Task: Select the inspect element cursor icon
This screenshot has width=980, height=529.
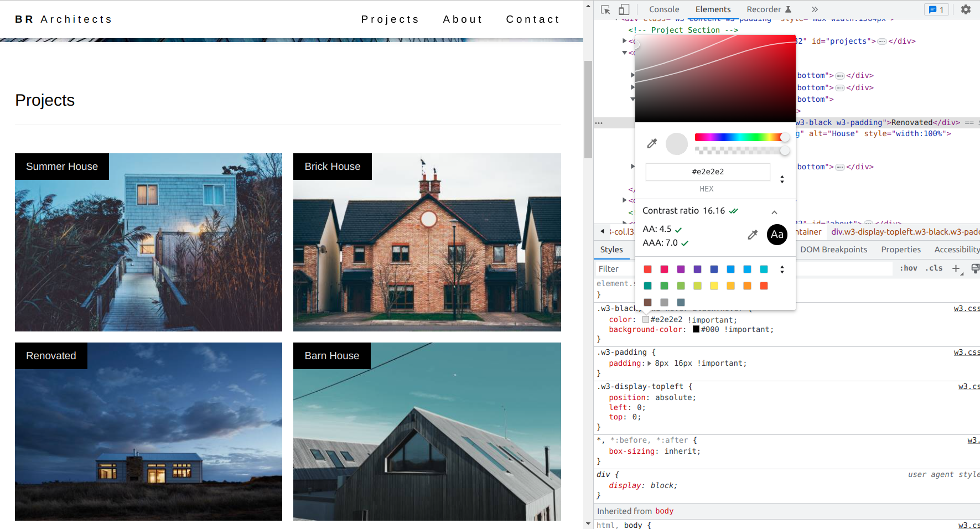Action: pos(606,9)
